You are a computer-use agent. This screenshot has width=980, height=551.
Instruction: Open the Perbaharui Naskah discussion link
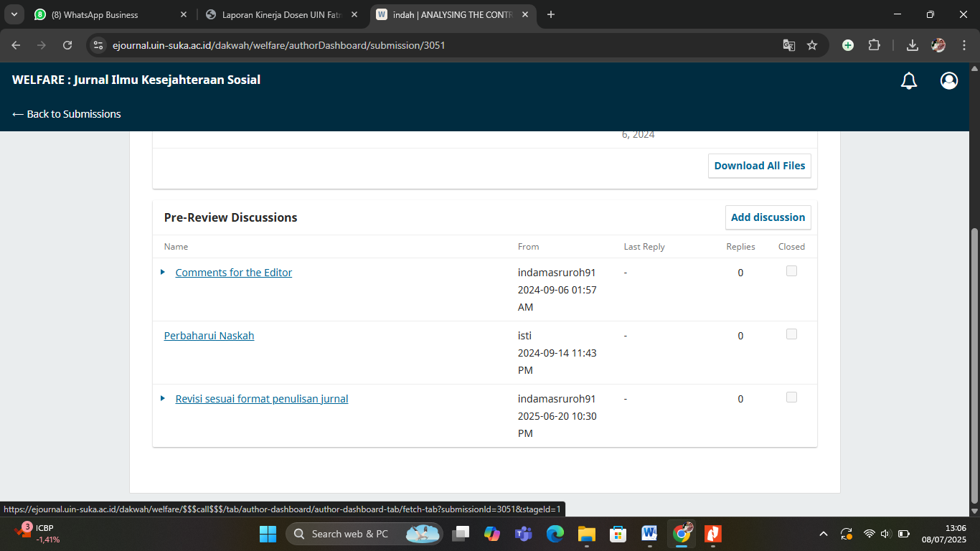tap(209, 336)
